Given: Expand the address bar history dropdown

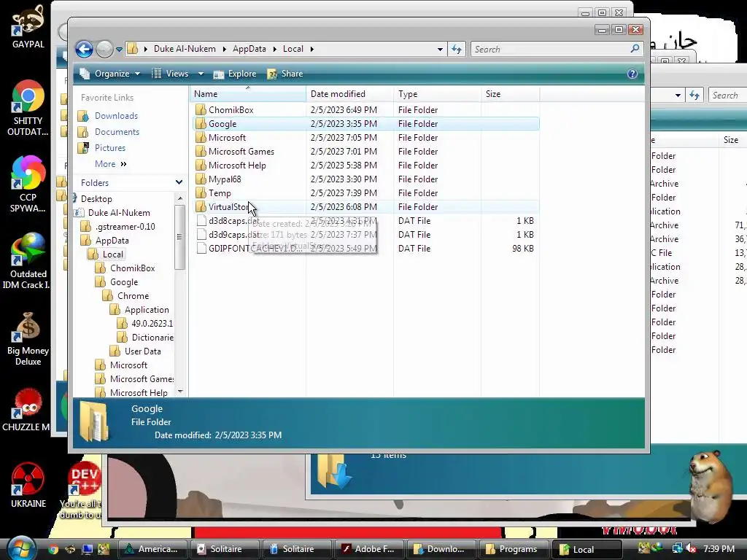Looking at the screenshot, I should click(440, 49).
